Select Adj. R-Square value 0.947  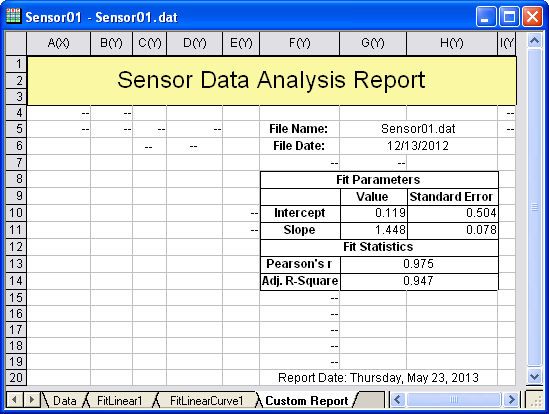419,281
